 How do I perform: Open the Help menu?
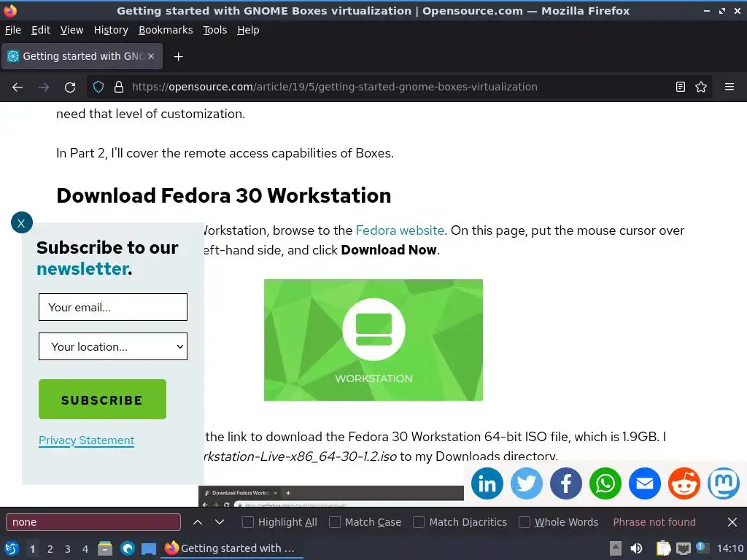click(x=248, y=30)
